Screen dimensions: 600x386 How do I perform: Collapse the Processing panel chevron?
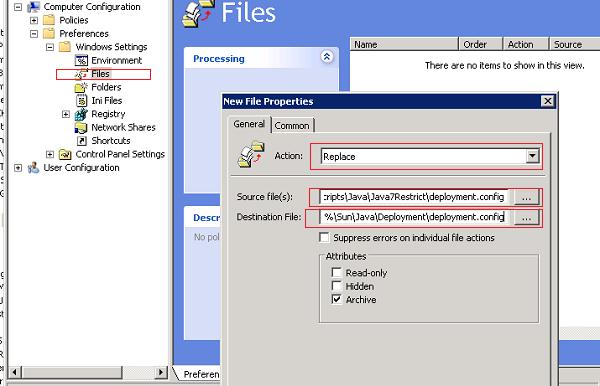click(x=327, y=57)
